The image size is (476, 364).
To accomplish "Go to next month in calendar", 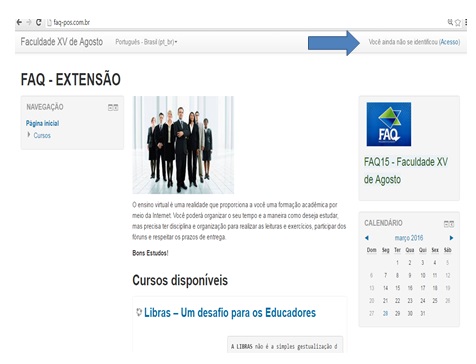I will (451, 238).
